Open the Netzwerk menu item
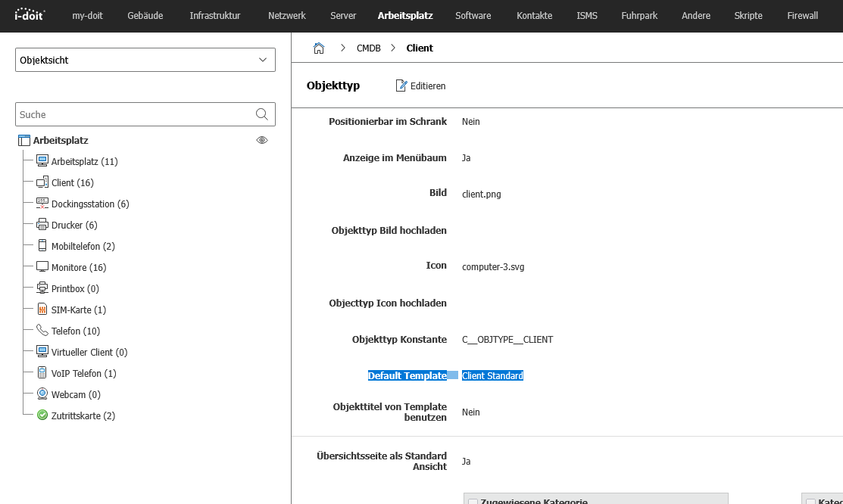Screen dimensions: 843x504 [x=287, y=15]
